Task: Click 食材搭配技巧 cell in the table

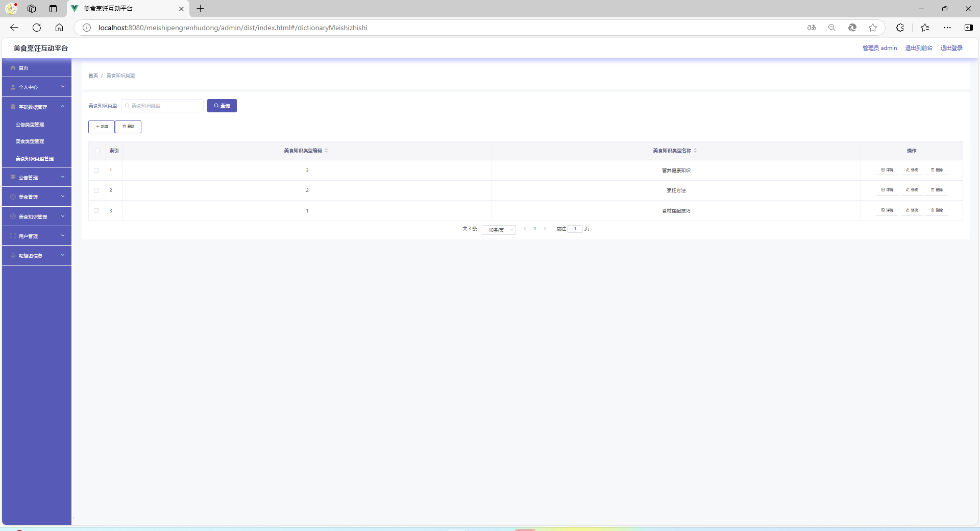Action: pos(676,211)
